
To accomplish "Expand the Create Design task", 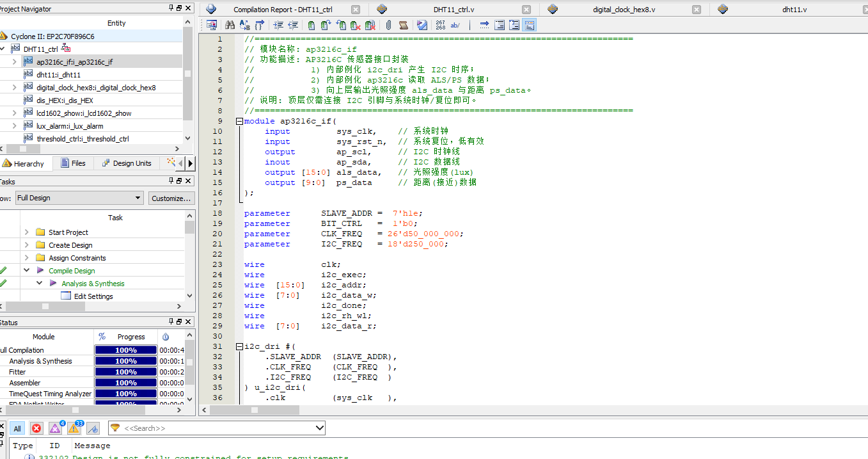I will [27, 245].
